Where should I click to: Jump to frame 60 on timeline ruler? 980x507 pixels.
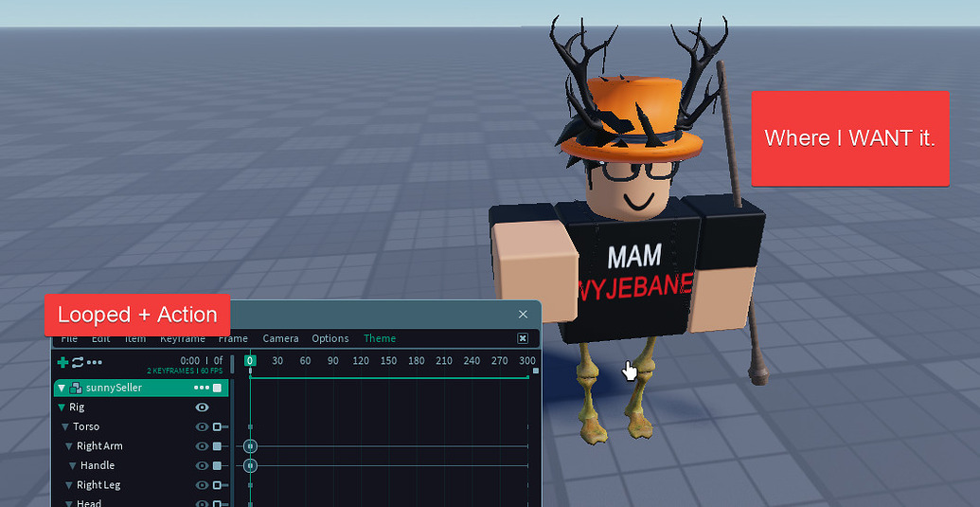point(305,360)
